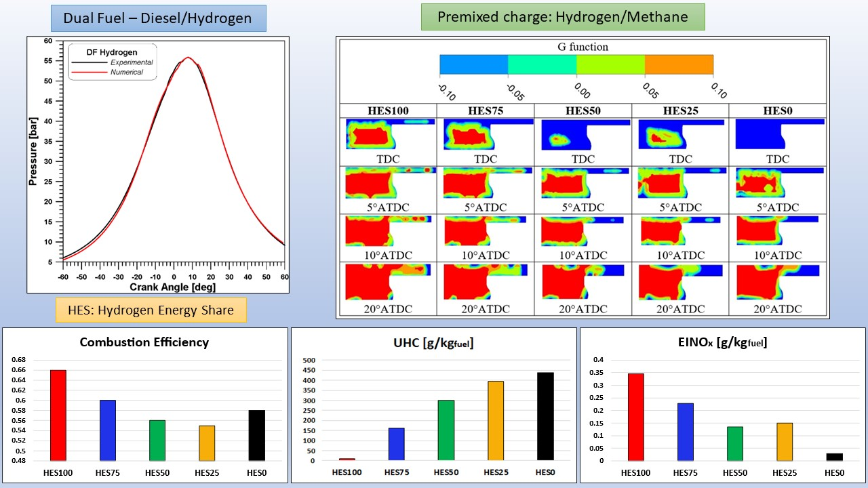Click the 10°ATDC caption under the HES75 column
This screenshot has width=868, height=488.
pyautogui.click(x=486, y=256)
